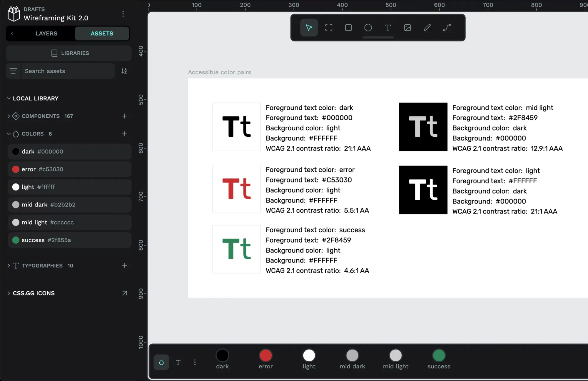Select the Frame tool in toolbar
The height and width of the screenshot is (381, 588).
[x=328, y=27]
